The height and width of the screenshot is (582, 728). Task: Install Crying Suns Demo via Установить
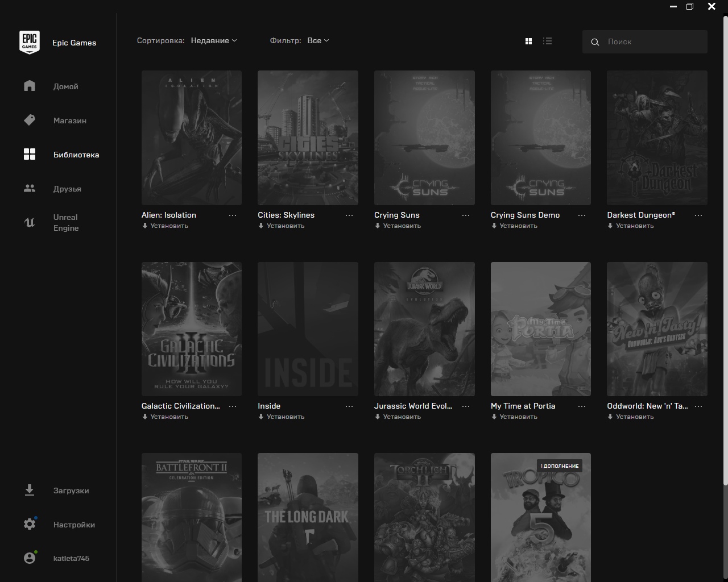tap(514, 226)
